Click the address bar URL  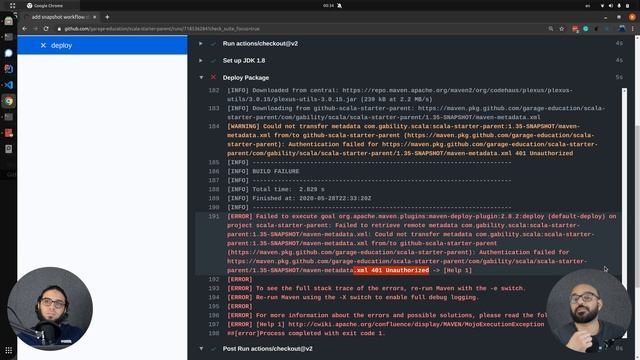point(162,29)
